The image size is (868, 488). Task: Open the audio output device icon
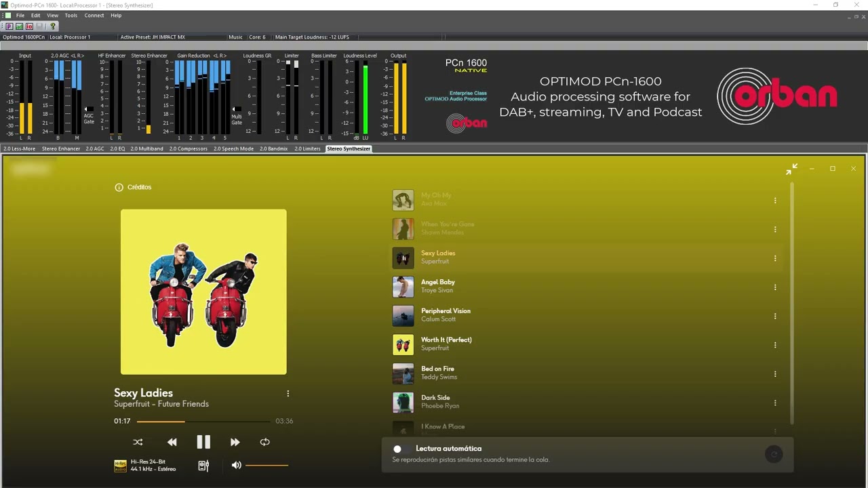(x=203, y=466)
